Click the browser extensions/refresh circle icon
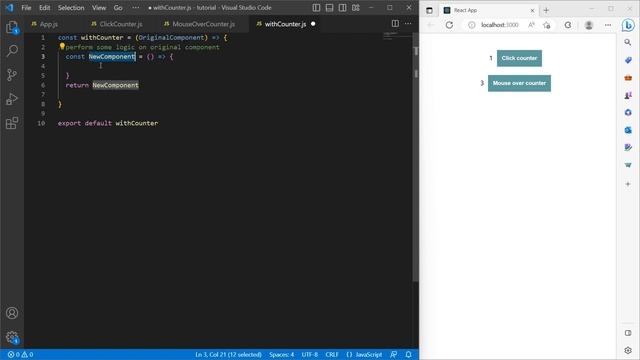 pos(568,25)
